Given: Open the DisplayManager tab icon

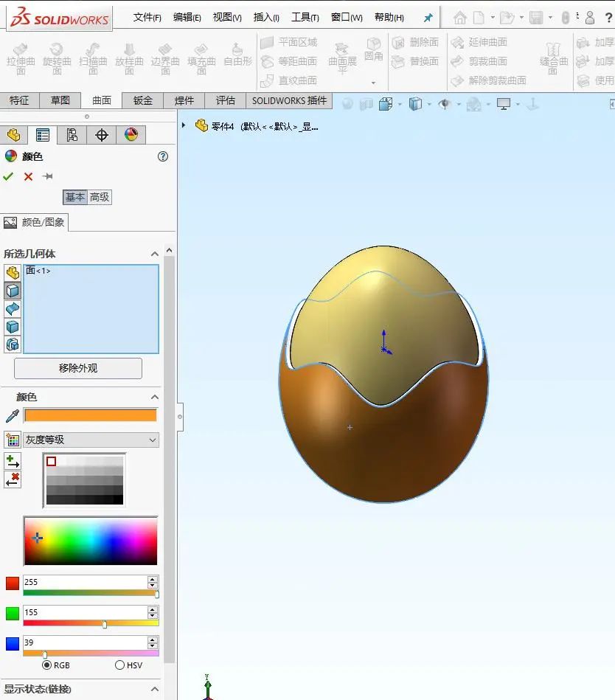Looking at the screenshot, I should [131, 134].
